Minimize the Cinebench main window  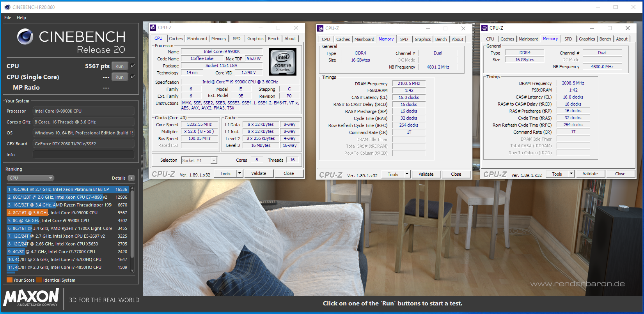point(598,7)
